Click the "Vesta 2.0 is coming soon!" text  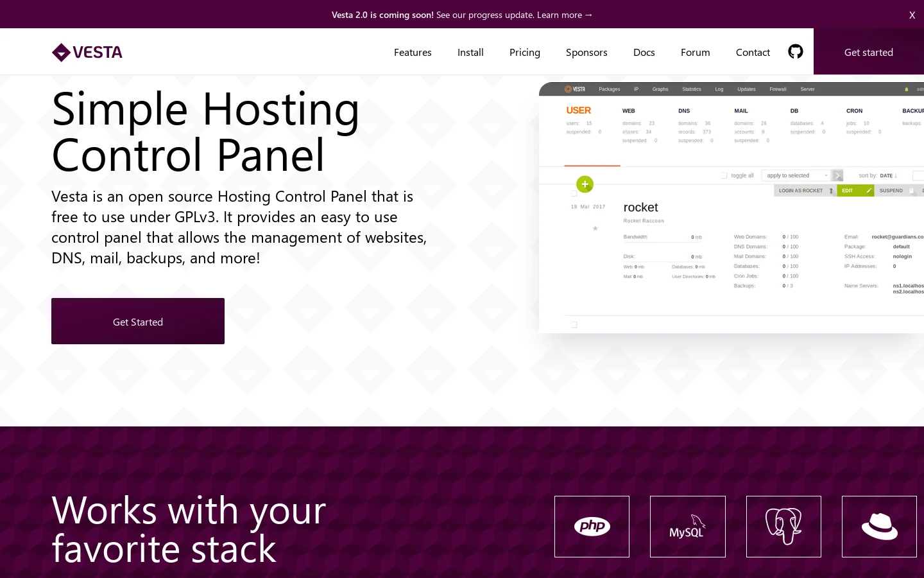click(382, 15)
